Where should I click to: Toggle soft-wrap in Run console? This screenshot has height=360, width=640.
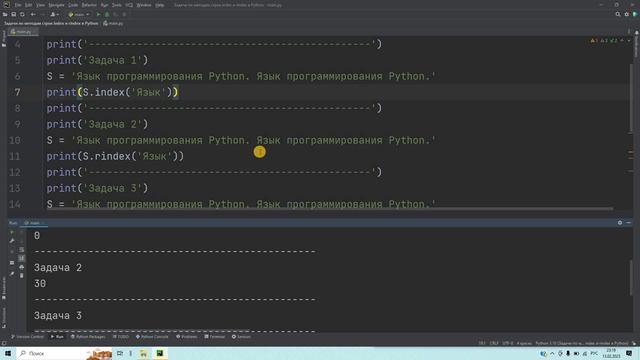coord(22,250)
